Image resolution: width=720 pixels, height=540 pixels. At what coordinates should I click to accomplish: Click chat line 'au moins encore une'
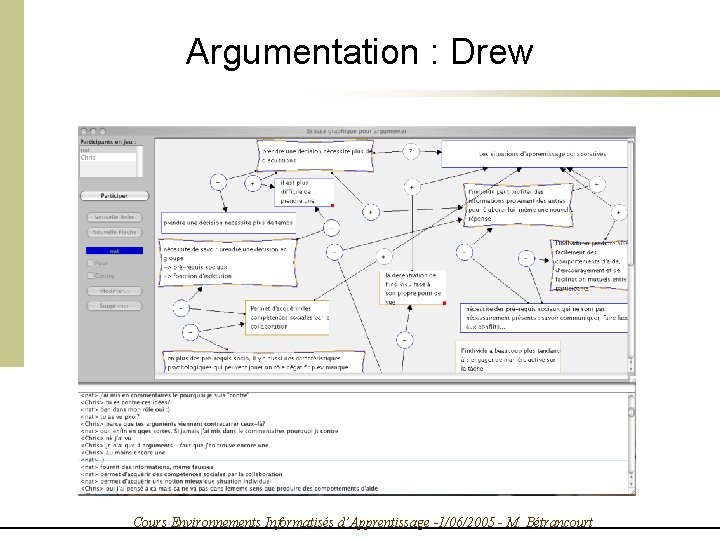[123, 452]
